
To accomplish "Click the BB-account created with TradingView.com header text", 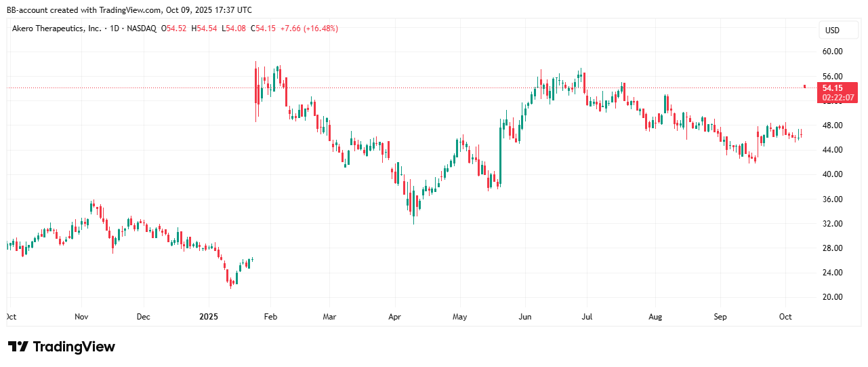I will [x=127, y=9].
